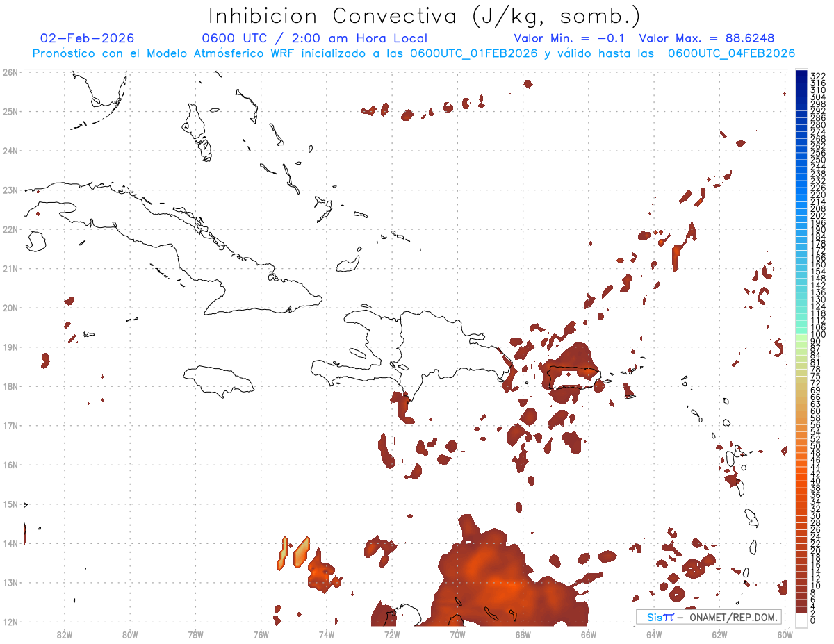
Task: Click the 24N latitude label
Action: point(10,151)
